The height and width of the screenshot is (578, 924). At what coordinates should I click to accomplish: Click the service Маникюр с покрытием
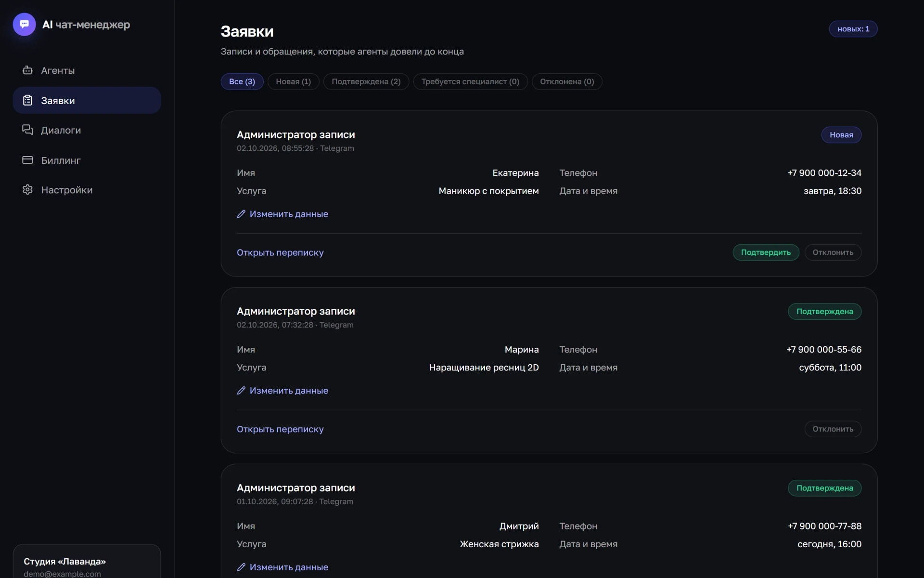click(x=488, y=191)
